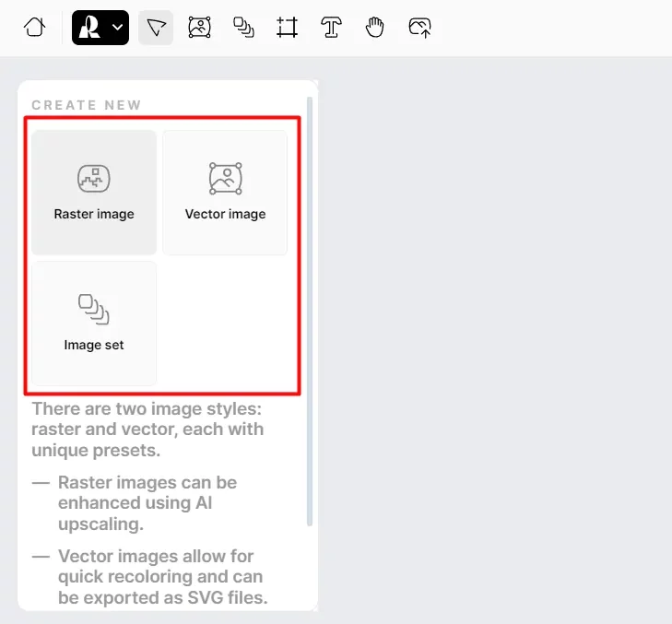Screen dimensions: 672x624
Task: Create a new Raster image
Action: point(94,193)
